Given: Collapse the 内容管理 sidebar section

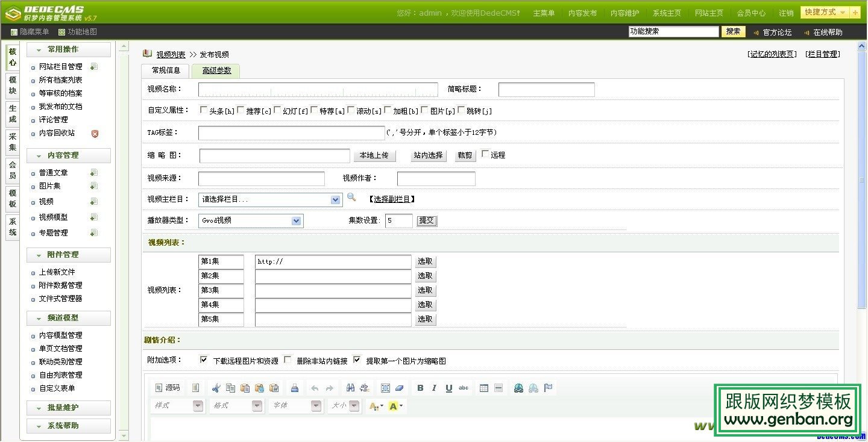Looking at the screenshot, I should (68, 155).
